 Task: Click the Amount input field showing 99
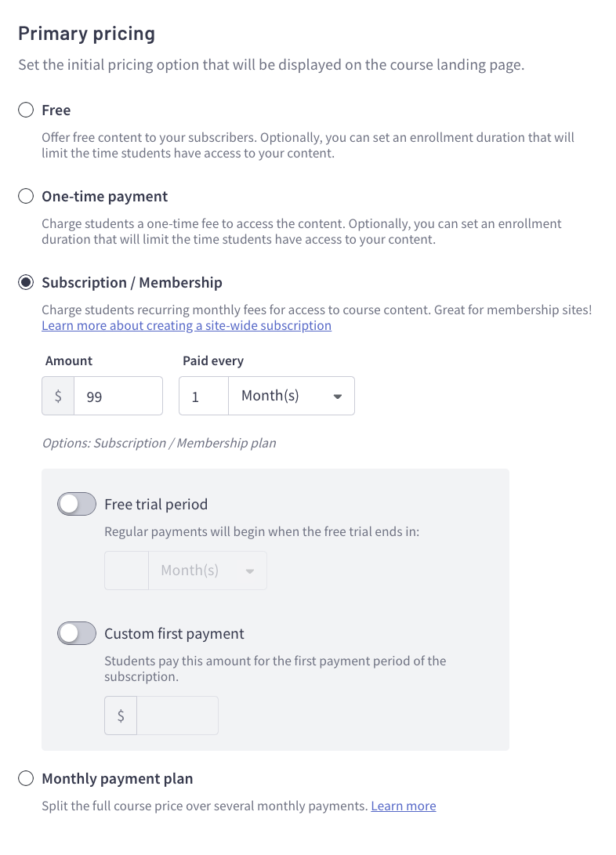[118, 397]
